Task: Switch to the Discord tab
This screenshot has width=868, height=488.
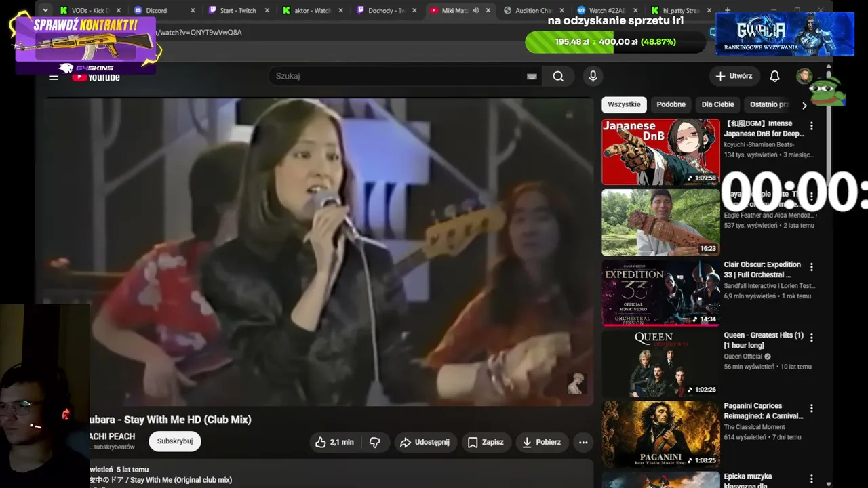Action: coord(163,10)
